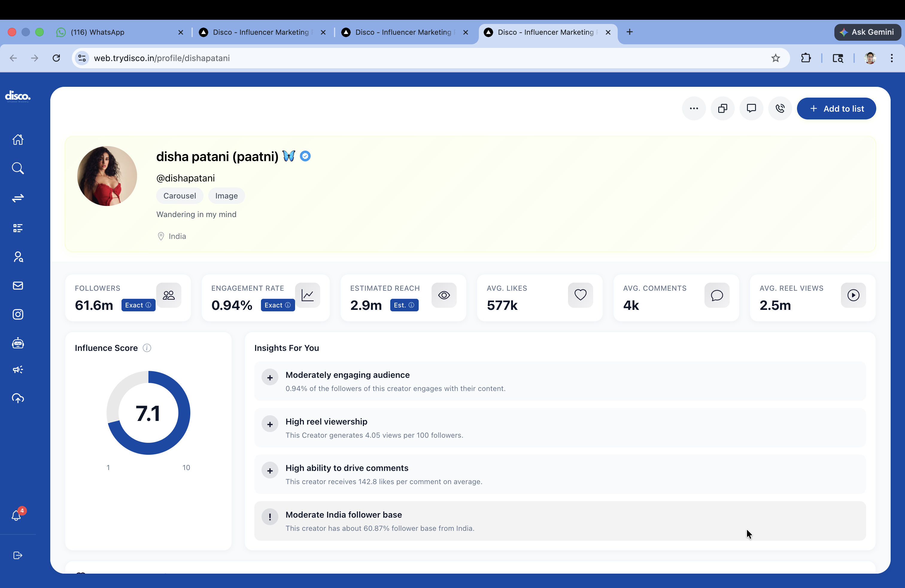The width and height of the screenshot is (905, 588).
Task: Open the Home icon in sidebar
Action: [18, 140]
